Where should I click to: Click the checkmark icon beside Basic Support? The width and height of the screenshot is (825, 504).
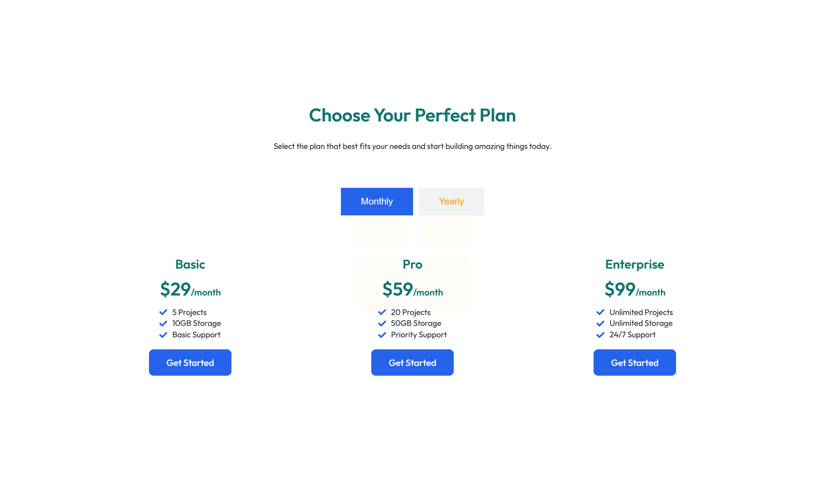tap(162, 334)
